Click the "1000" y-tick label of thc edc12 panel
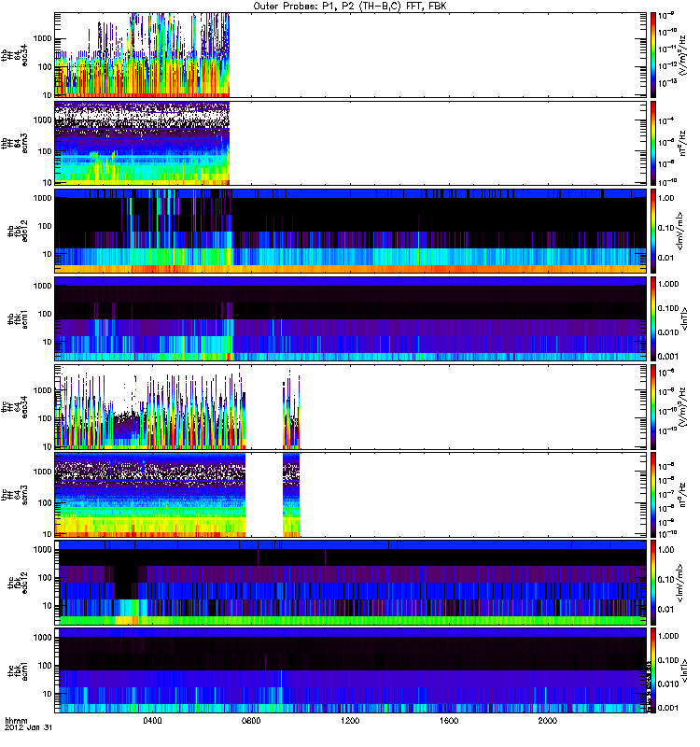This screenshot has width=700, height=747. [42, 549]
